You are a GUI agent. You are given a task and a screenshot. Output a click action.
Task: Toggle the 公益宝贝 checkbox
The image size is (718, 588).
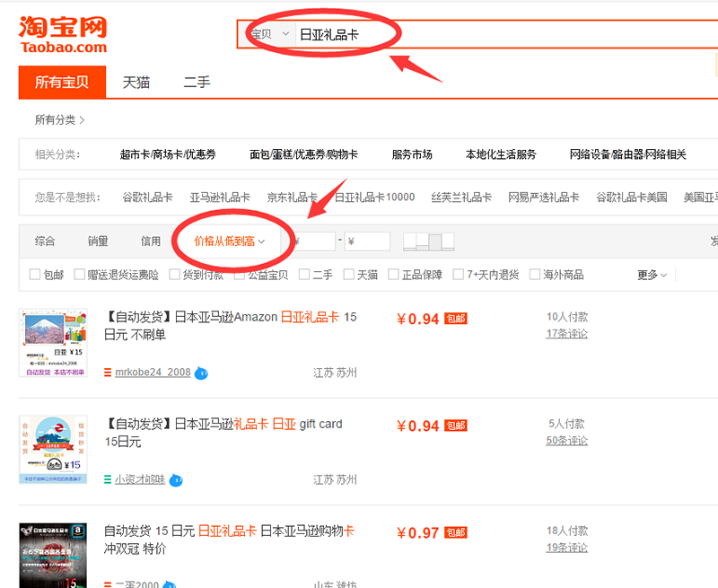point(239,275)
